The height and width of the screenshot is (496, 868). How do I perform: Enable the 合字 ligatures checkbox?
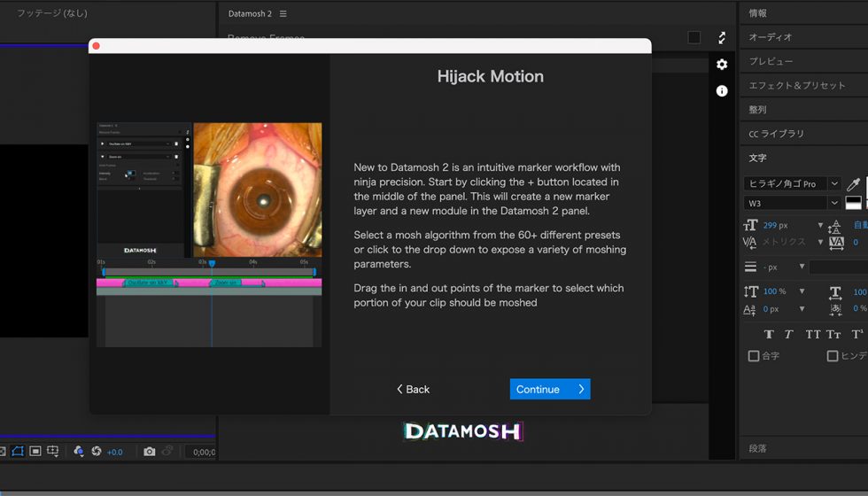pyautogui.click(x=754, y=356)
